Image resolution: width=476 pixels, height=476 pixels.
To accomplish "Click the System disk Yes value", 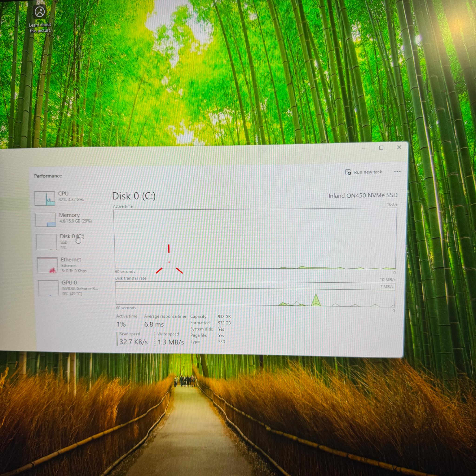I will point(221,329).
